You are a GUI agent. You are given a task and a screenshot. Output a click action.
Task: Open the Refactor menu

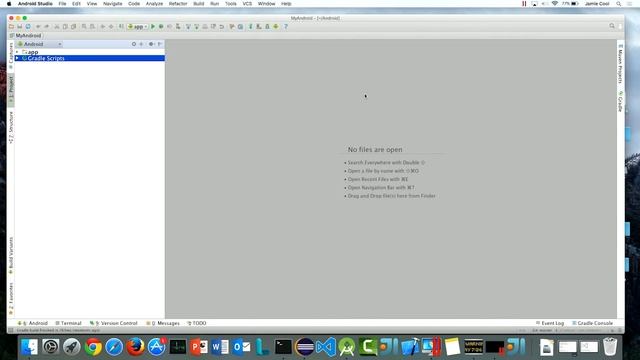pyautogui.click(x=178, y=4)
